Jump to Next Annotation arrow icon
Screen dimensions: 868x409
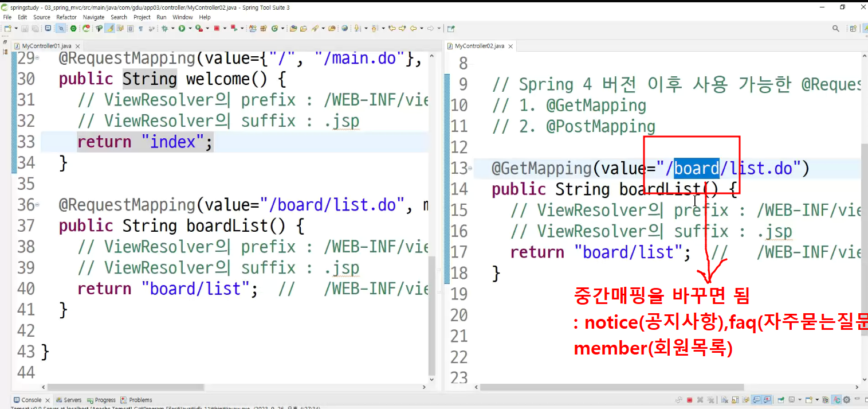pos(357,28)
